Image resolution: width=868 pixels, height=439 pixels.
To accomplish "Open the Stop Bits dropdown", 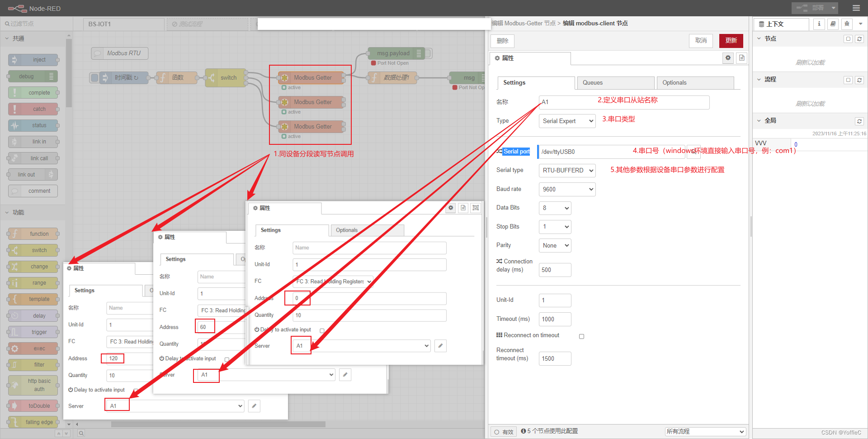I will (555, 227).
